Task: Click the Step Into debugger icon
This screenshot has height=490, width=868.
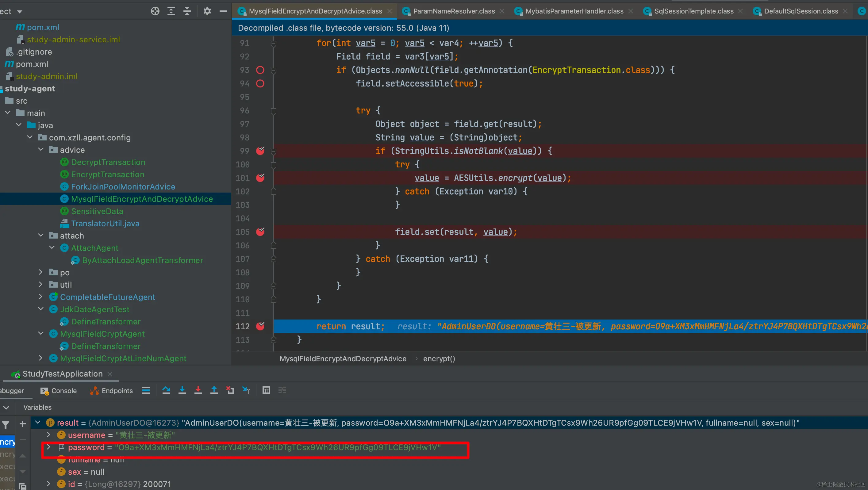Action: coord(182,390)
